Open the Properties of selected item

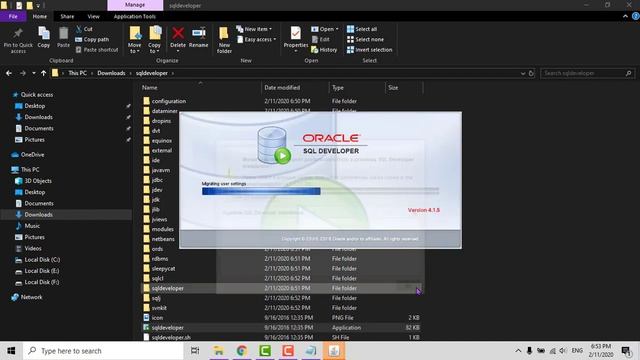(x=296, y=40)
